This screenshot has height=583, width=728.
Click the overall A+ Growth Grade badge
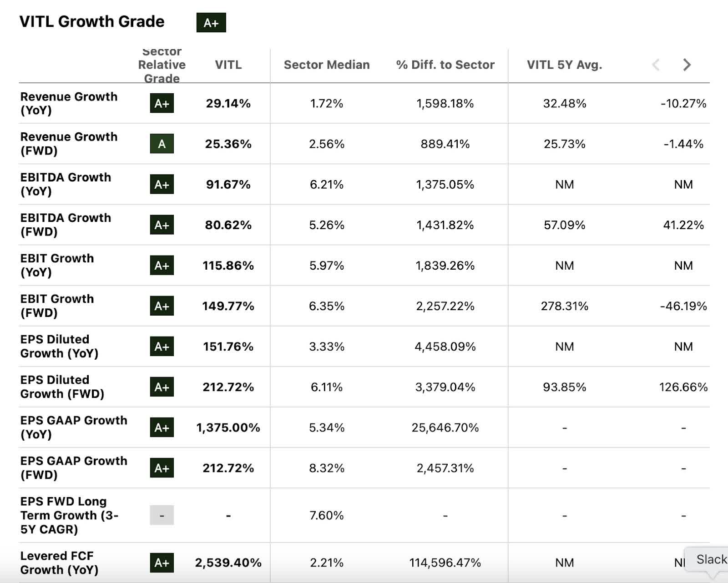pyautogui.click(x=211, y=22)
